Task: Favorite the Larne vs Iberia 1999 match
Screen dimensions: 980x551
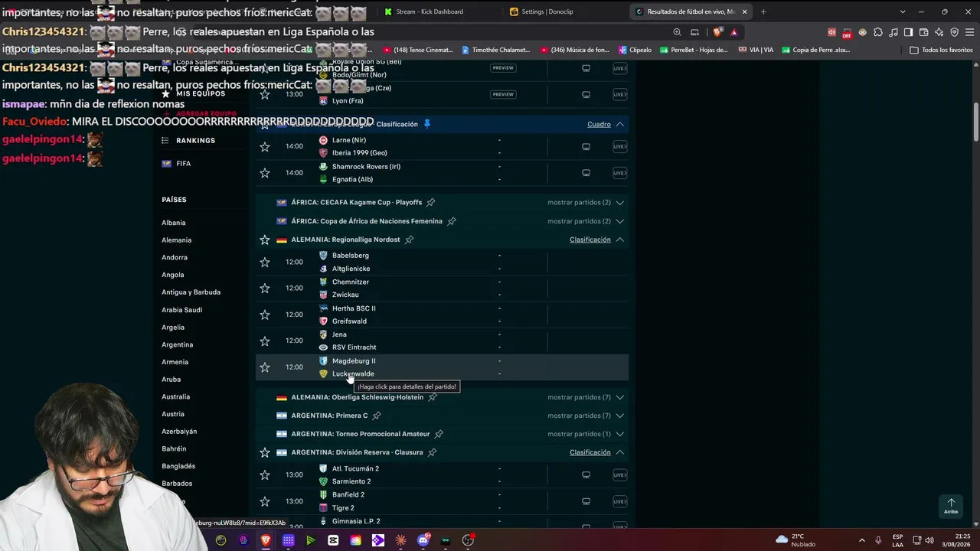Action: click(265, 146)
